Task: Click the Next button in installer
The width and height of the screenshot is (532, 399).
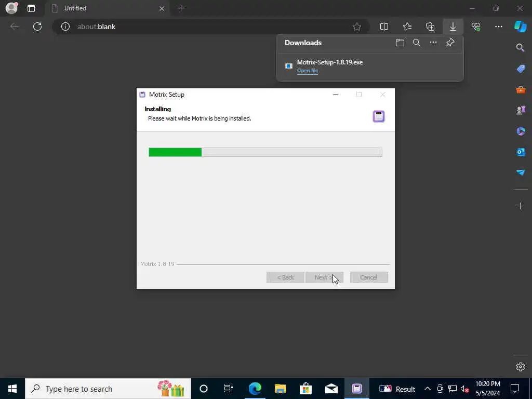Action: tap(324, 277)
